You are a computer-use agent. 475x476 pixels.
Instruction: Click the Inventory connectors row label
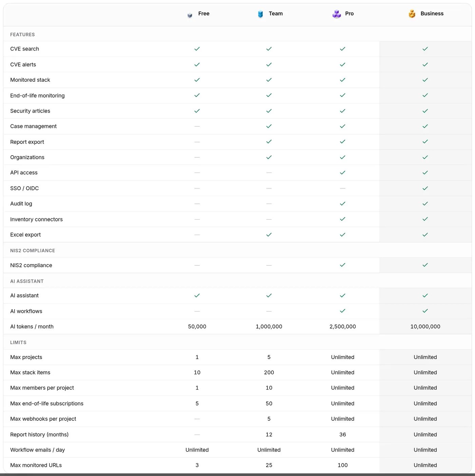36,219
